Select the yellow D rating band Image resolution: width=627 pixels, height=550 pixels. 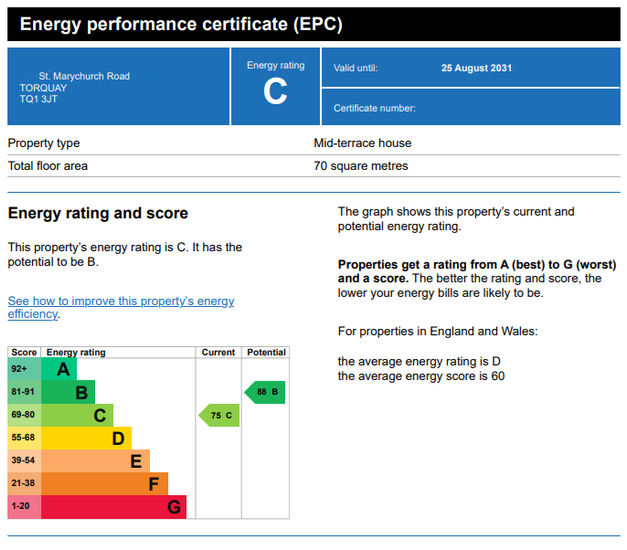tap(86, 438)
